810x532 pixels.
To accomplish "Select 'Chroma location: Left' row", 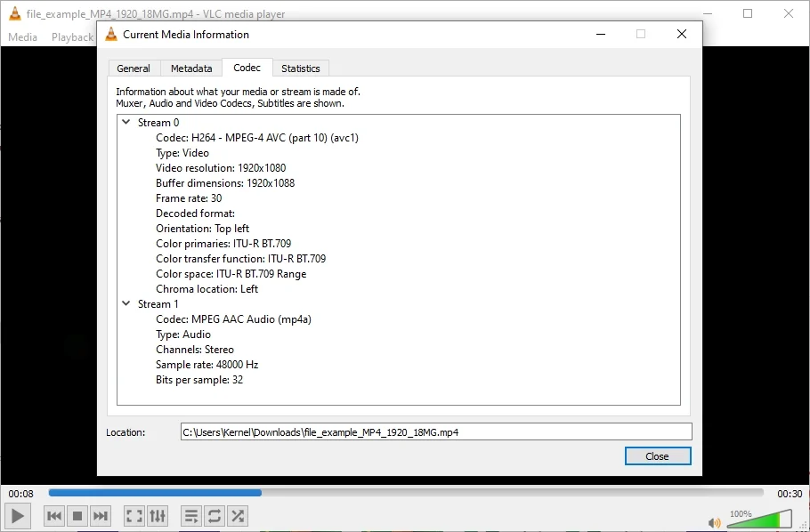I will pos(207,289).
